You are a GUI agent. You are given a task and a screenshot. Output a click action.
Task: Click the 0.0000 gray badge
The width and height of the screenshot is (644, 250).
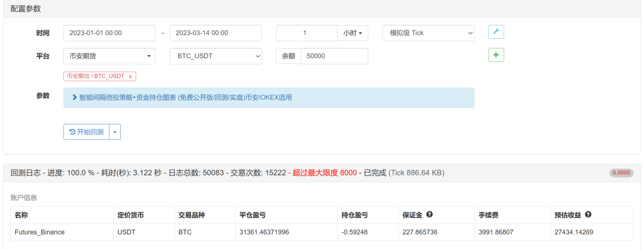621,173
